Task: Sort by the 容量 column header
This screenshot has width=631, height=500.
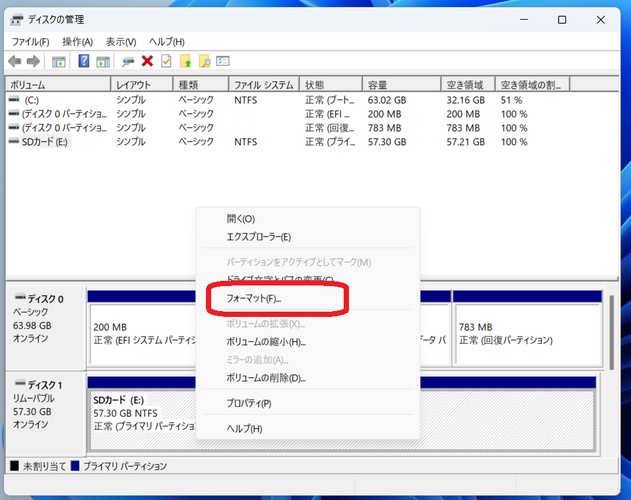Action: pos(402,85)
